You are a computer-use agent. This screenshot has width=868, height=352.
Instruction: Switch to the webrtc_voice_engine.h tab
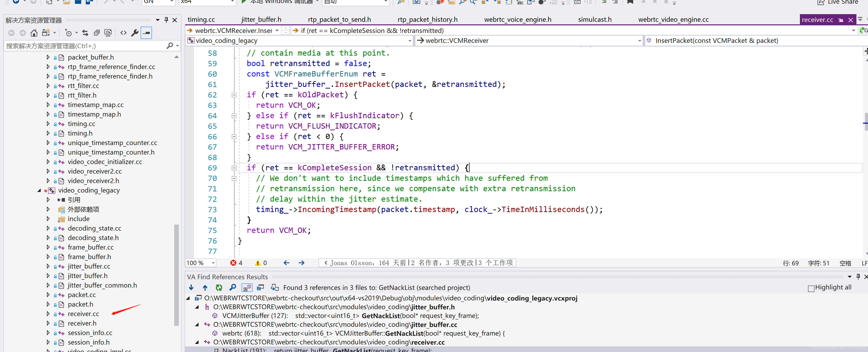[x=518, y=19]
